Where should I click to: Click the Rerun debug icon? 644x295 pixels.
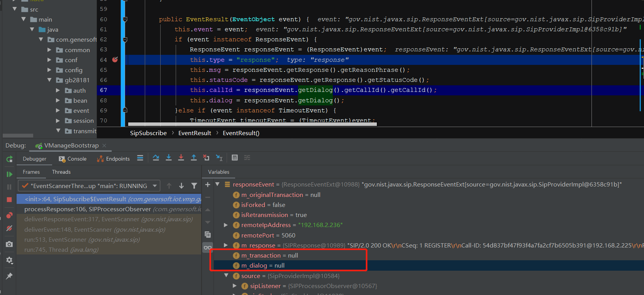tap(9, 159)
